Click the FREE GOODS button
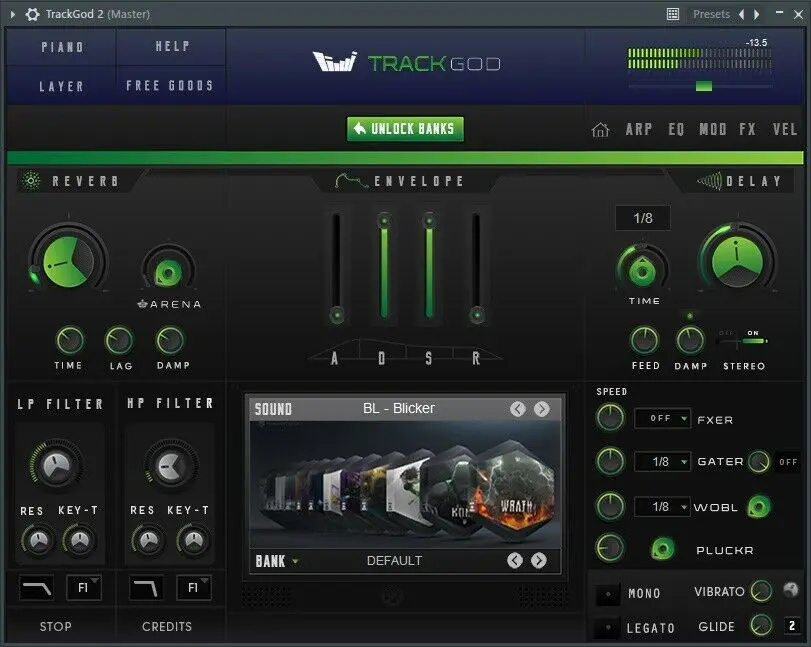The width and height of the screenshot is (811, 647). (170, 85)
